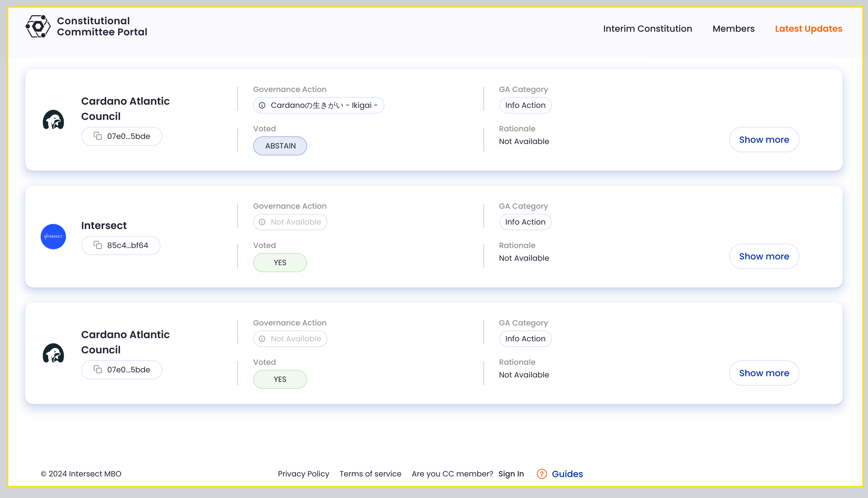
Task: Go to the Members tab
Action: point(733,29)
